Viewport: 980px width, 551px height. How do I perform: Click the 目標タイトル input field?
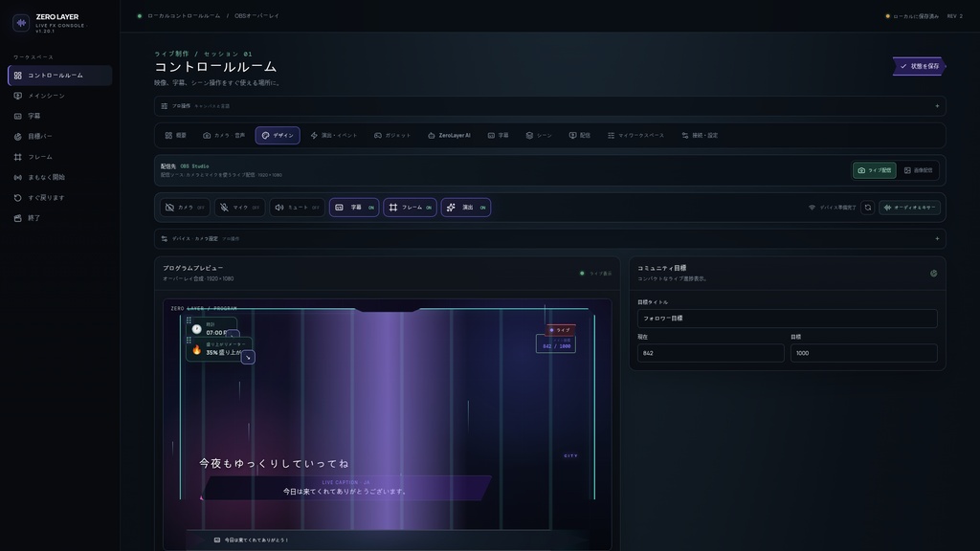[787, 319]
